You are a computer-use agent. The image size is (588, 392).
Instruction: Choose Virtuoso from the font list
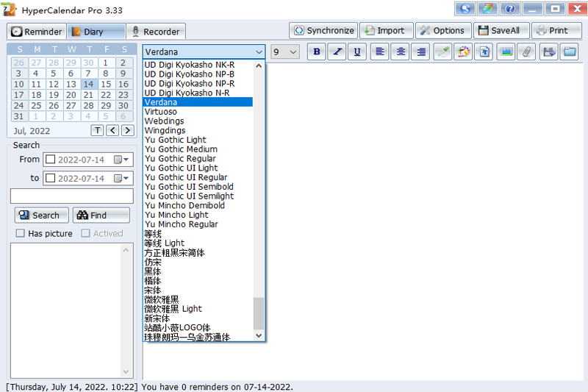pos(198,111)
